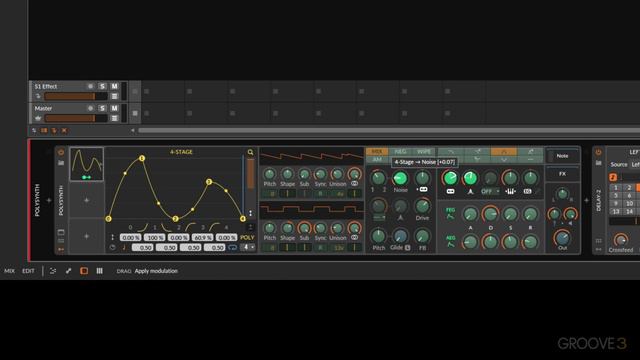Adjust the S1 Effect volume fader
Viewport: 640px width, 360px height.
pos(76,96)
